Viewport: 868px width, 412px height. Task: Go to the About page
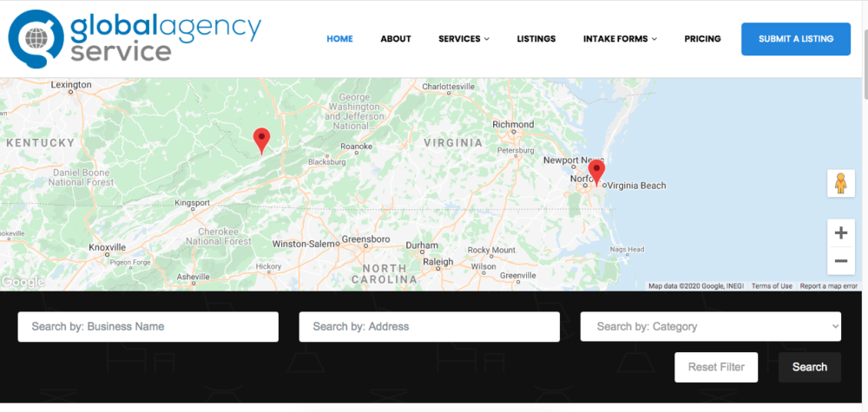tap(396, 39)
